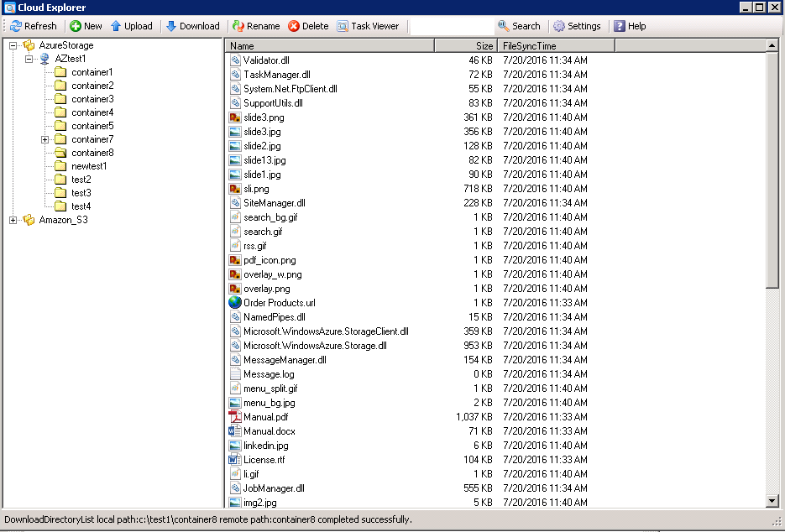Click the Download arrow icon
The height and width of the screenshot is (532, 785).
coord(171,26)
